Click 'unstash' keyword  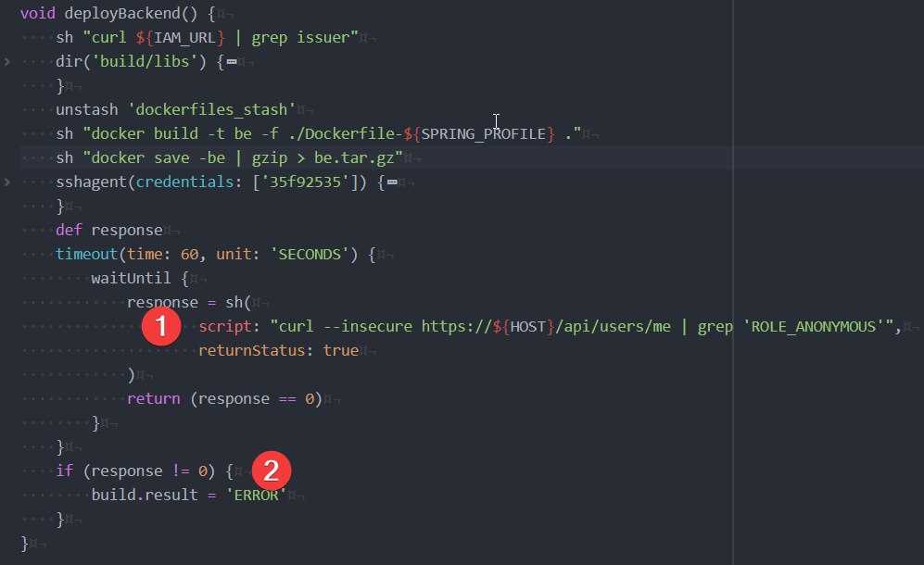(87, 109)
